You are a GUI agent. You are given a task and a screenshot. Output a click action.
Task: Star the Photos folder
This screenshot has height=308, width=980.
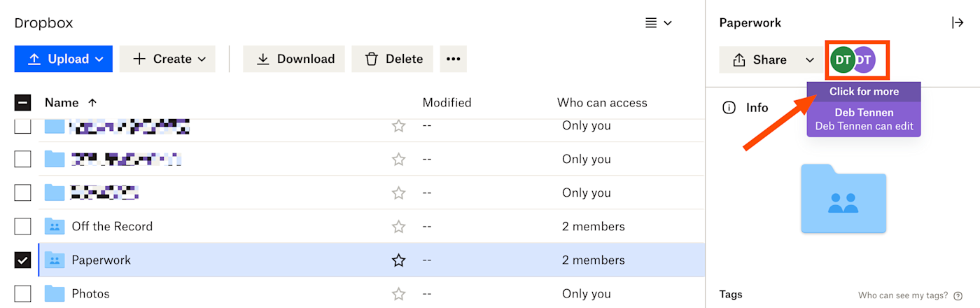click(x=398, y=294)
